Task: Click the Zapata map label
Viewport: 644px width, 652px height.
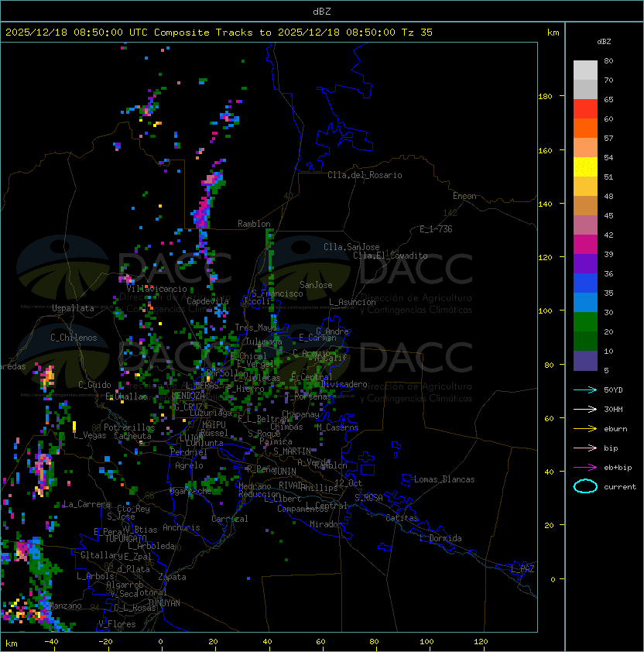Action: pyautogui.click(x=172, y=577)
